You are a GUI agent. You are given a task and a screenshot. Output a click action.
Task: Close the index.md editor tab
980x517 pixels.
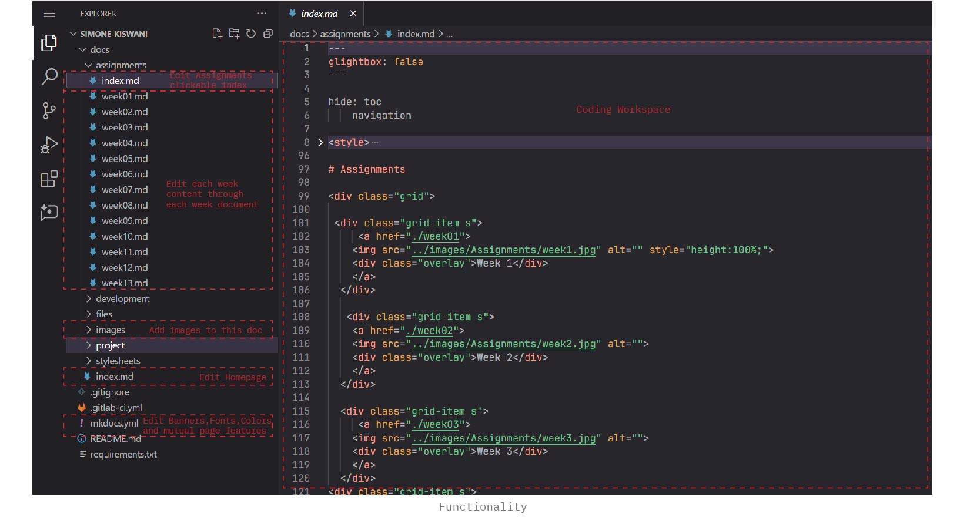353,14
